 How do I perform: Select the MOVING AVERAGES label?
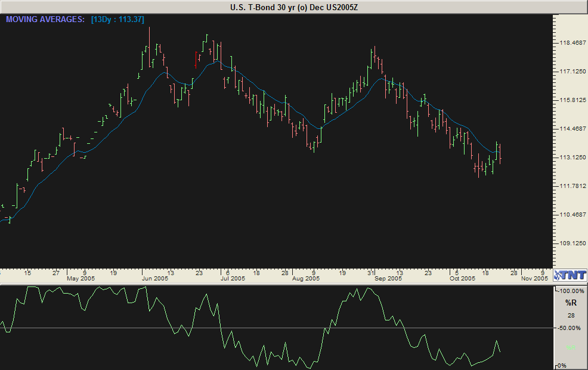click(45, 20)
